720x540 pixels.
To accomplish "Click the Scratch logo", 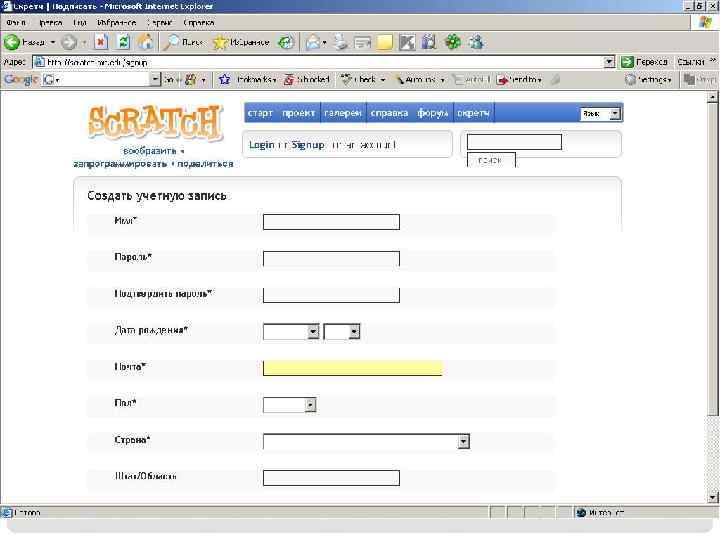I will coord(155,122).
